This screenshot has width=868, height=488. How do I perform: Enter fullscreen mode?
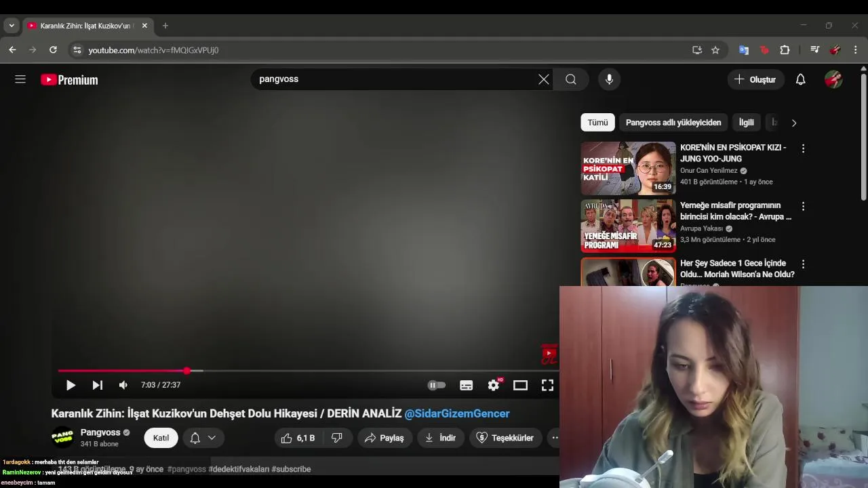point(547,385)
